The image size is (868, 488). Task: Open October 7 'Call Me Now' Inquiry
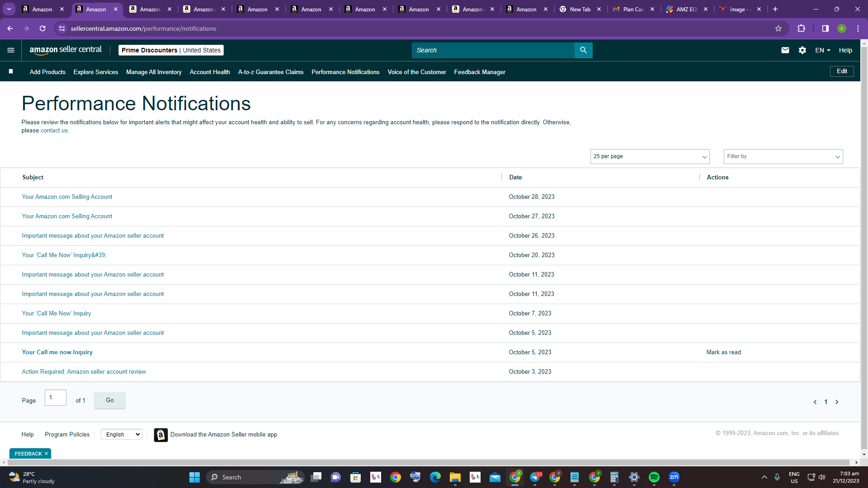(x=57, y=314)
